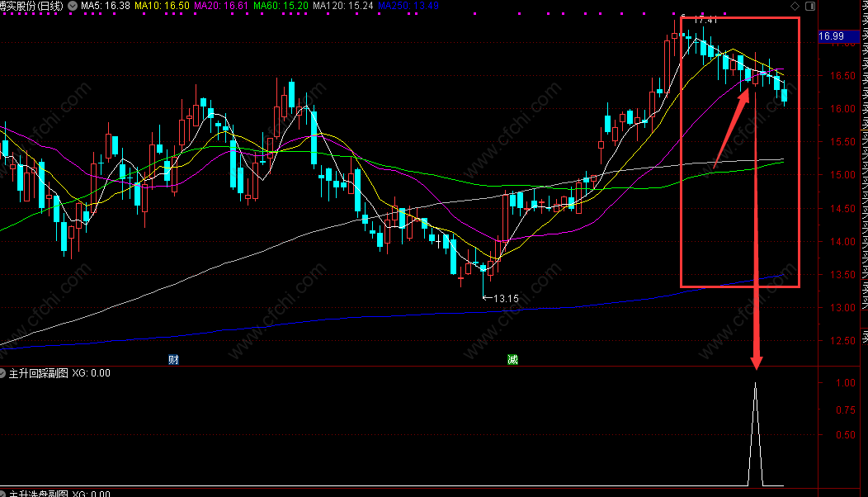Expand the 主升洗盘副图 indicator dropdown circle
Image resolution: width=868 pixels, height=497 pixels.
2,494
